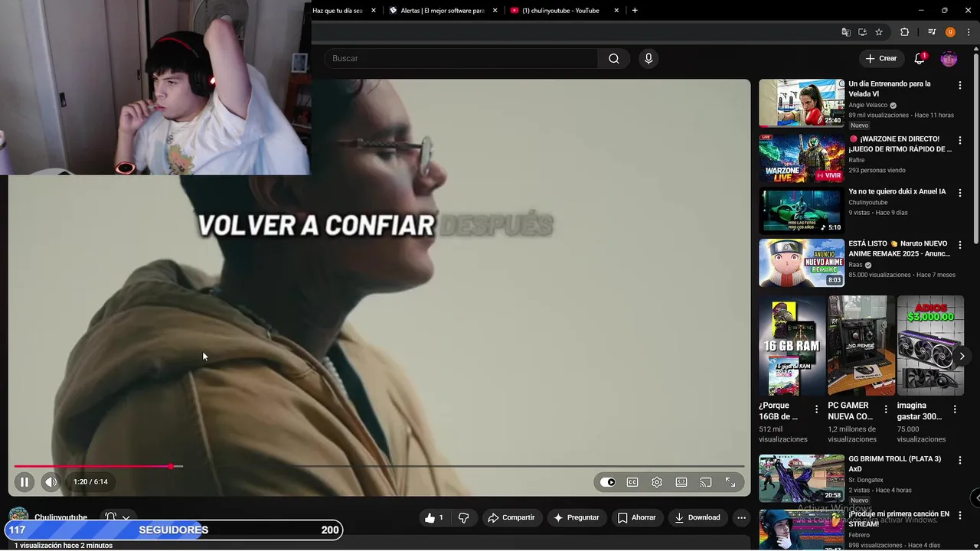The height and width of the screenshot is (551, 980).
Task: Share video via Compartir
Action: click(x=511, y=518)
